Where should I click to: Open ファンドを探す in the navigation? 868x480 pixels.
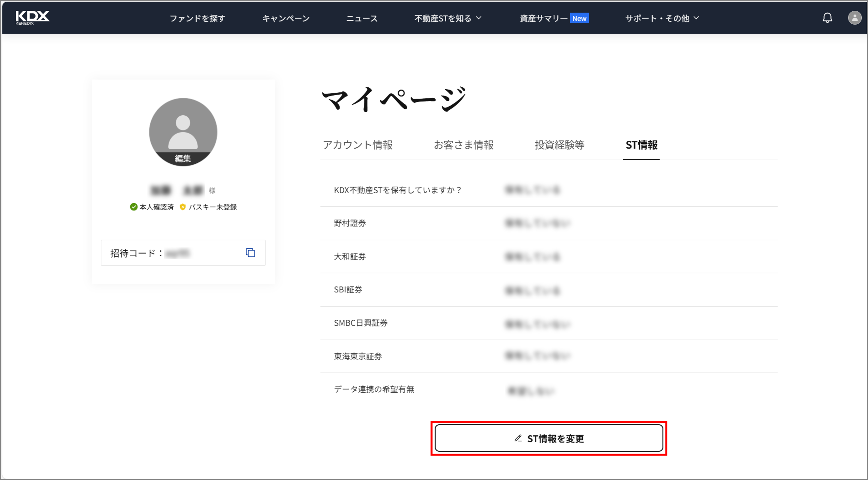pyautogui.click(x=197, y=18)
